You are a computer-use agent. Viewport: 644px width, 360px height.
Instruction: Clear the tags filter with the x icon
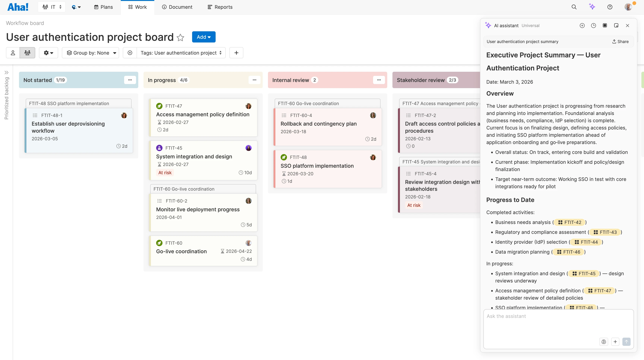(130, 53)
